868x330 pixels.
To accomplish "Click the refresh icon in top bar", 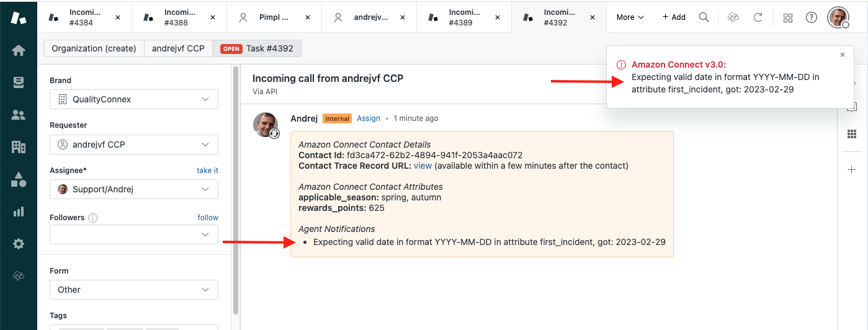I will coord(758,17).
